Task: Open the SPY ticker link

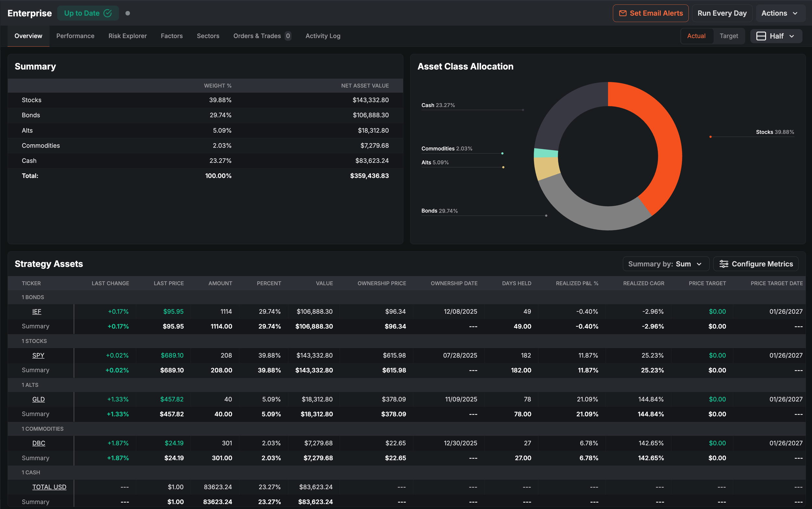Action: tap(38, 355)
